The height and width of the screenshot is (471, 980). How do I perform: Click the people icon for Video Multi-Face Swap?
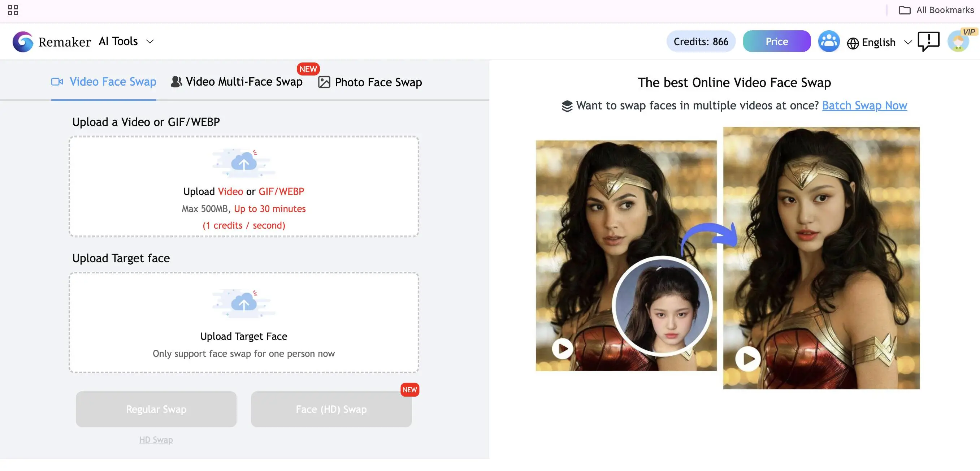tap(176, 81)
